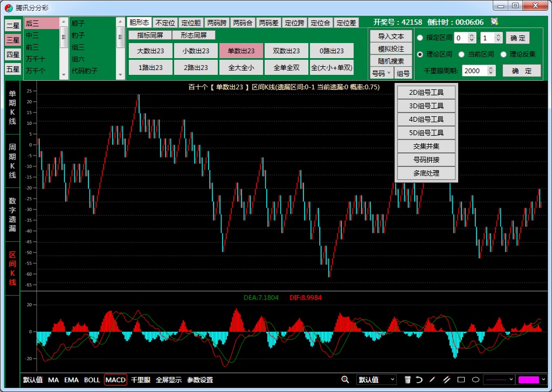Switch to the 不定位 tab
552x392 pixels.
165,23
